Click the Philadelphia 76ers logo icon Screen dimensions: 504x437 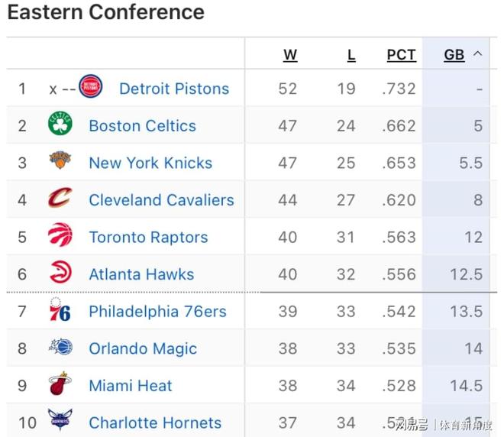(x=60, y=310)
